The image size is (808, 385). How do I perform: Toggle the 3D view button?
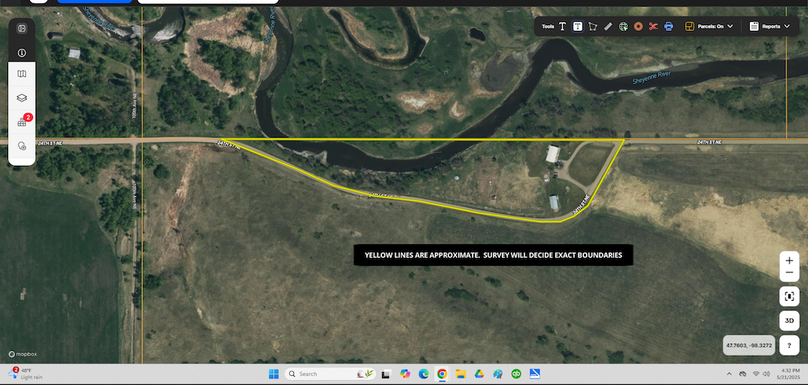click(x=789, y=321)
